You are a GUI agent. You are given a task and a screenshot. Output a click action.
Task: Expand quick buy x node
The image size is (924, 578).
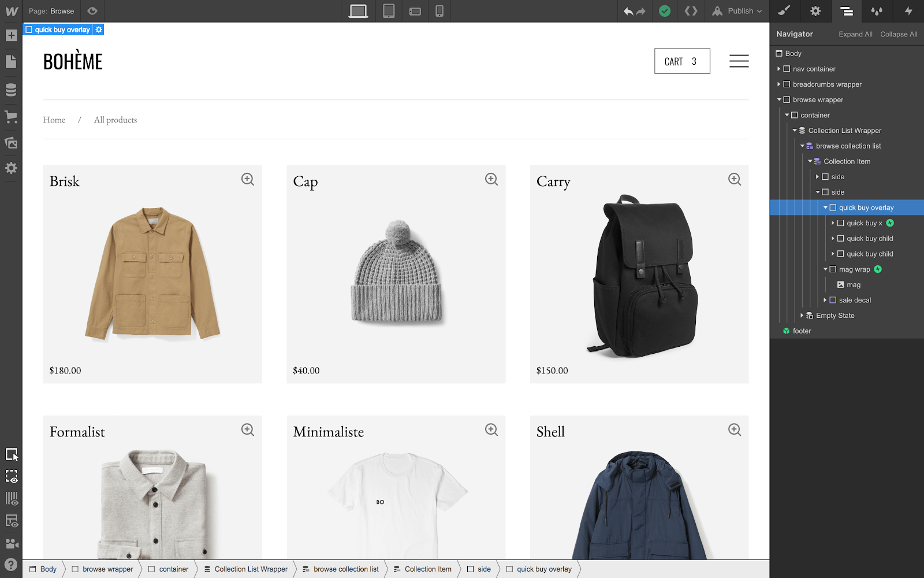(833, 223)
